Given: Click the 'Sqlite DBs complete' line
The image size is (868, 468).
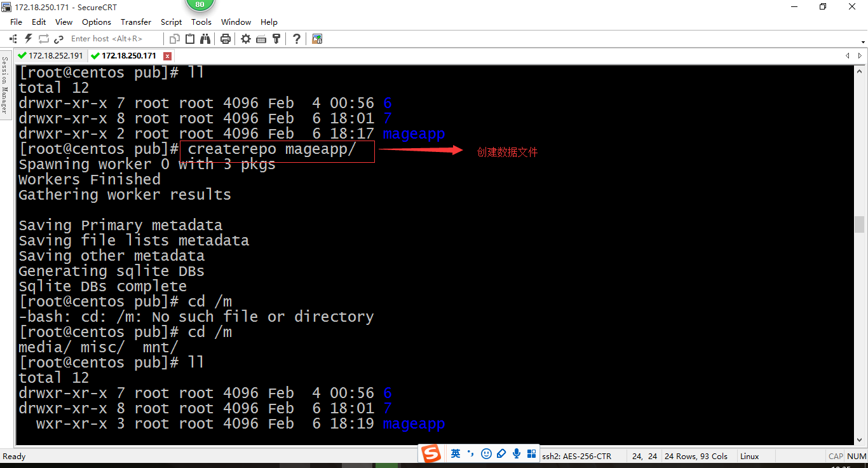Looking at the screenshot, I should click(102, 287).
